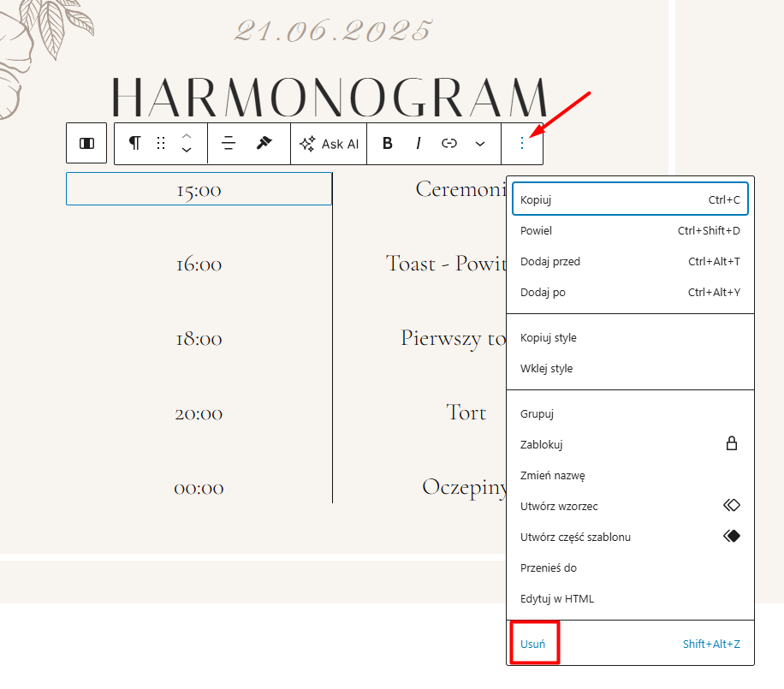Insert a link with link icon
784x689 pixels.
[x=449, y=143]
